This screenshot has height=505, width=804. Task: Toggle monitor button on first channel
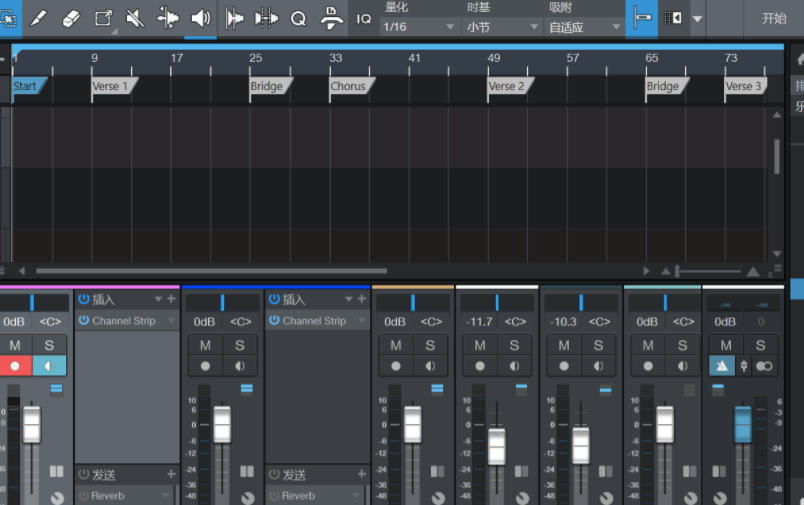49,366
